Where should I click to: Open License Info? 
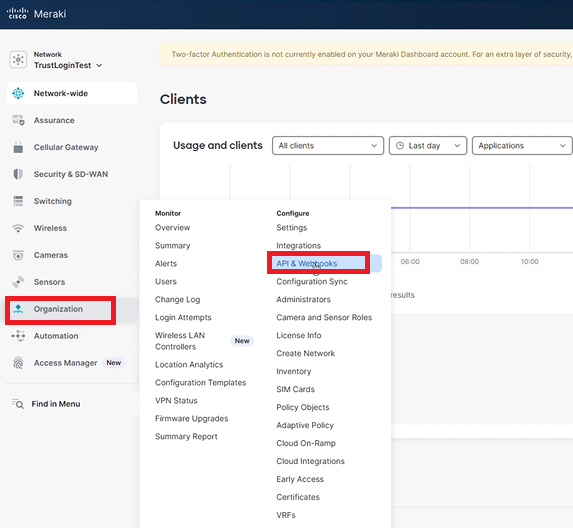(299, 335)
